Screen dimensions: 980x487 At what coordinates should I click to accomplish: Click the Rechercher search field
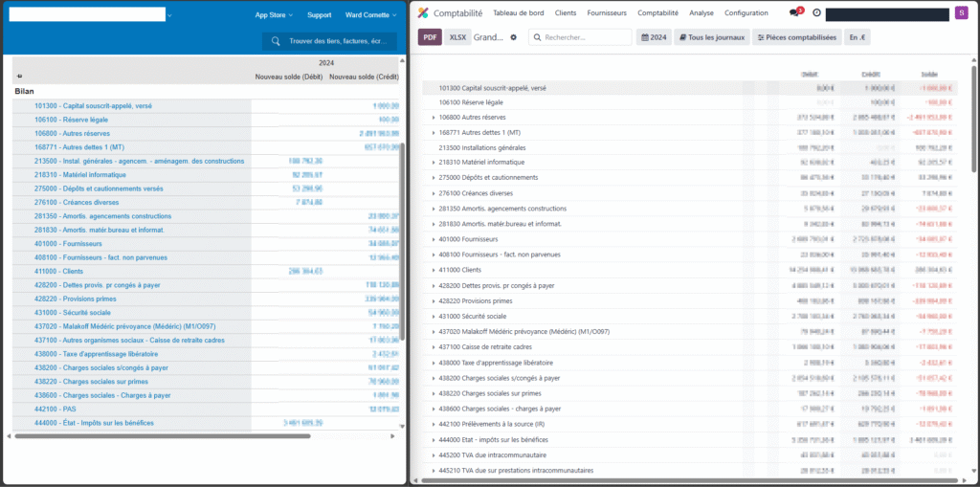tap(584, 37)
